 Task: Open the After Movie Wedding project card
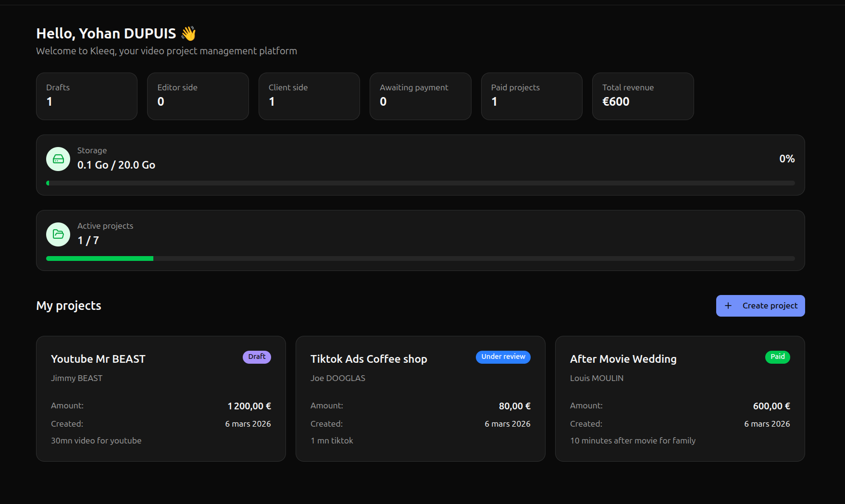pyautogui.click(x=680, y=399)
